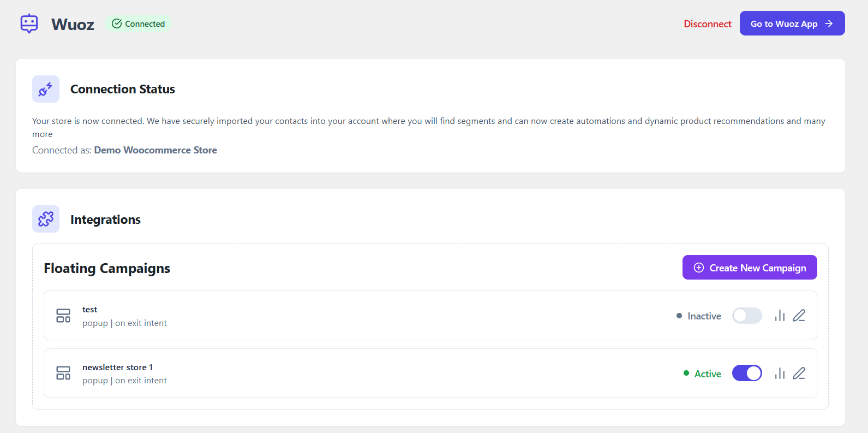This screenshot has height=433, width=868.
Task: Click the Disconnect link
Action: (x=707, y=24)
